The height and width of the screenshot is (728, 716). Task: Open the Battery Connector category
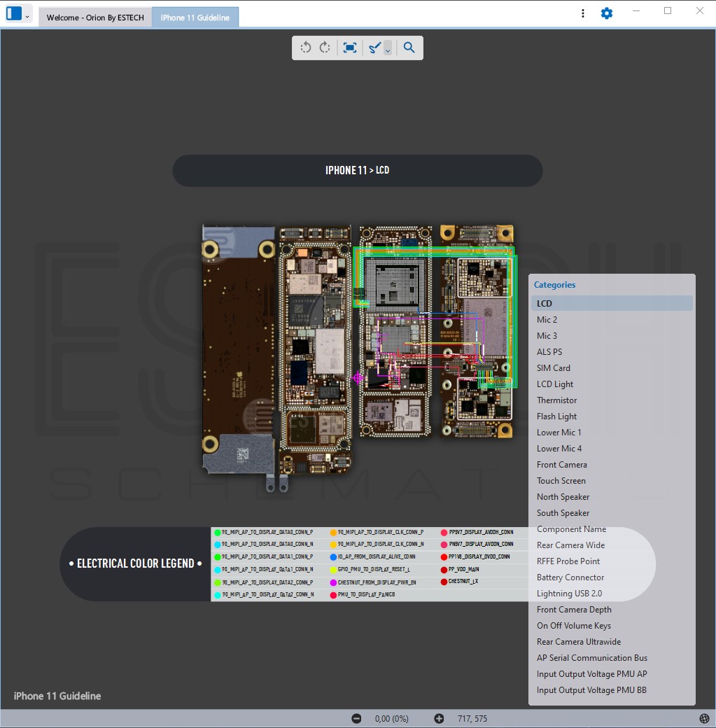pyautogui.click(x=570, y=577)
